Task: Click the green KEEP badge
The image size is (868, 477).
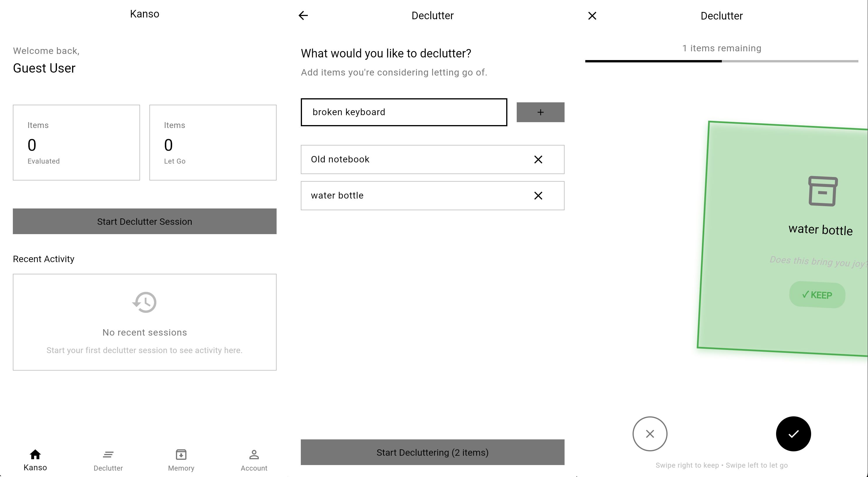Action: (817, 295)
